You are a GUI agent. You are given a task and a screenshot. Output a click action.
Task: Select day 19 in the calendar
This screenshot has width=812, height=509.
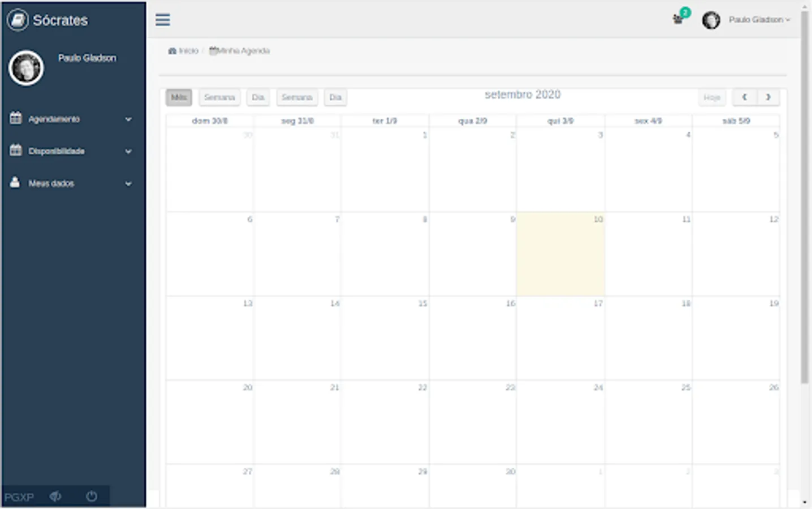(736, 338)
